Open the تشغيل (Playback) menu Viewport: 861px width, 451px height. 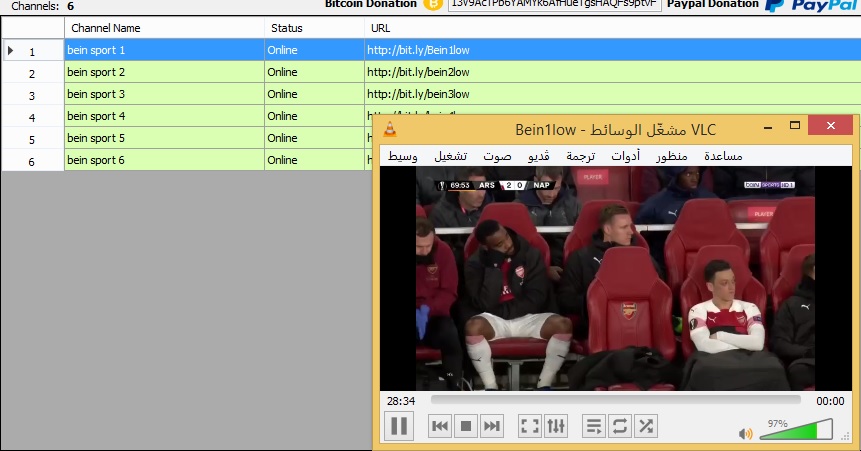tap(451, 156)
